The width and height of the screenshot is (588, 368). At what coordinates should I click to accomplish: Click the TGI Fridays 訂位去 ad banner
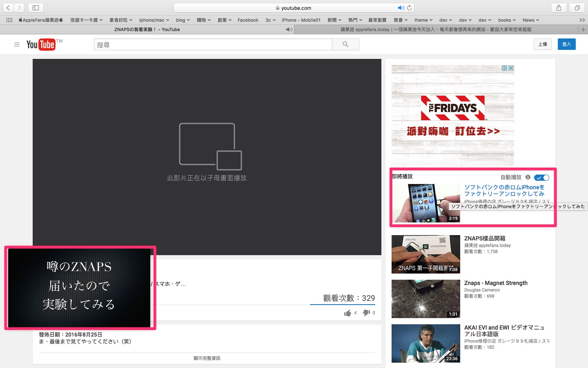point(453,115)
